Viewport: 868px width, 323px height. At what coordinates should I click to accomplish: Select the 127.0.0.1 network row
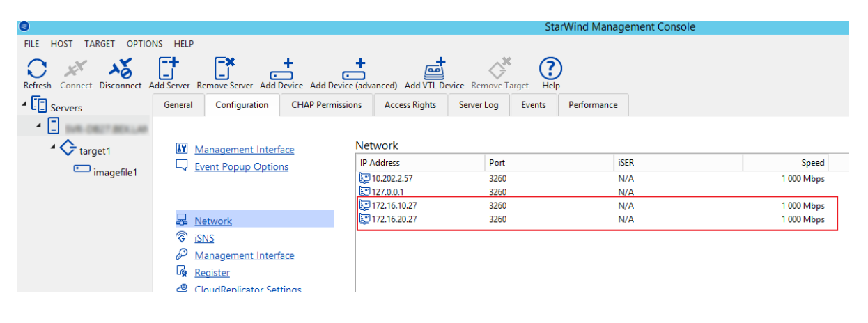(x=602, y=191)
